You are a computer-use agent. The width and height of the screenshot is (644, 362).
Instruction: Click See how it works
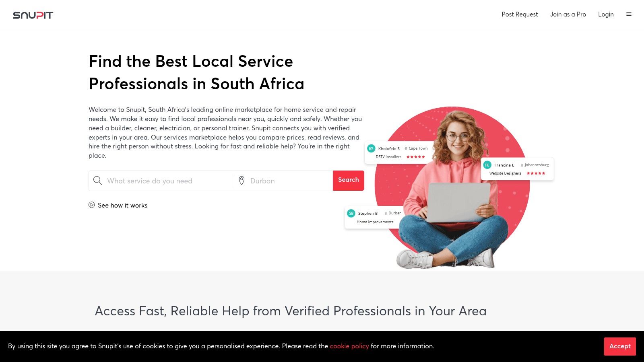(122, 205)
